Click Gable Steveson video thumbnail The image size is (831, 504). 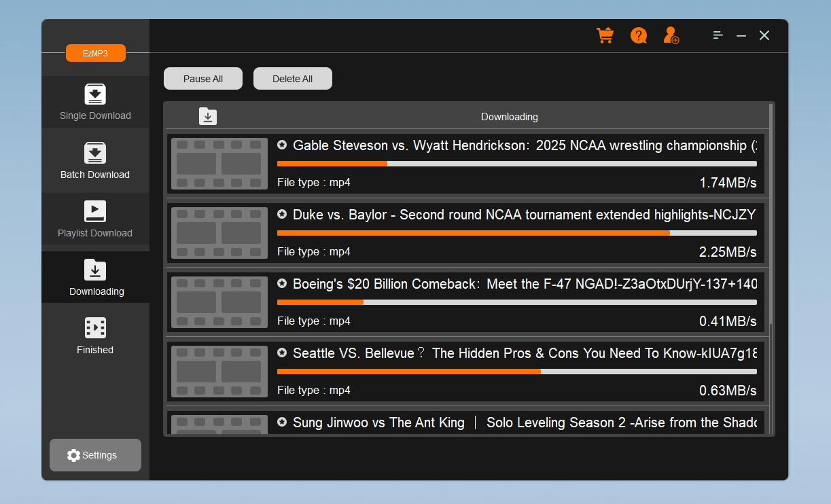(x=219, y=164)
